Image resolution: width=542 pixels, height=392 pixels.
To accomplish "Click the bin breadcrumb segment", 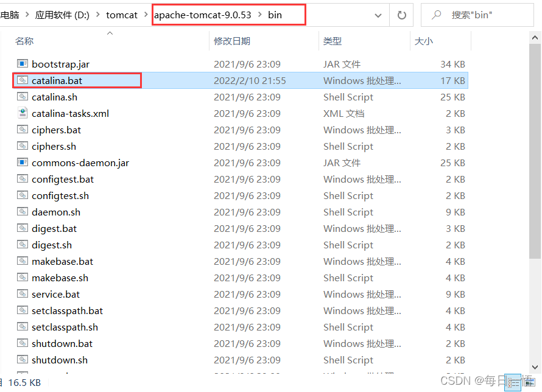I will [x=275, y=15].
